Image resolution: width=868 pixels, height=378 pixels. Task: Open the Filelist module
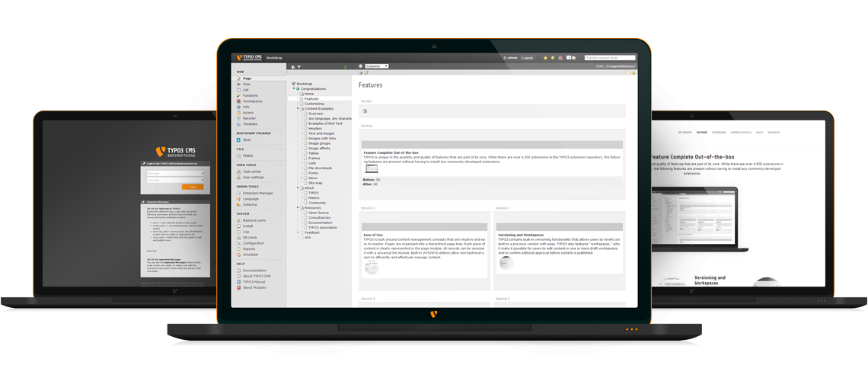pyautogui.click(x=247, y=155)
